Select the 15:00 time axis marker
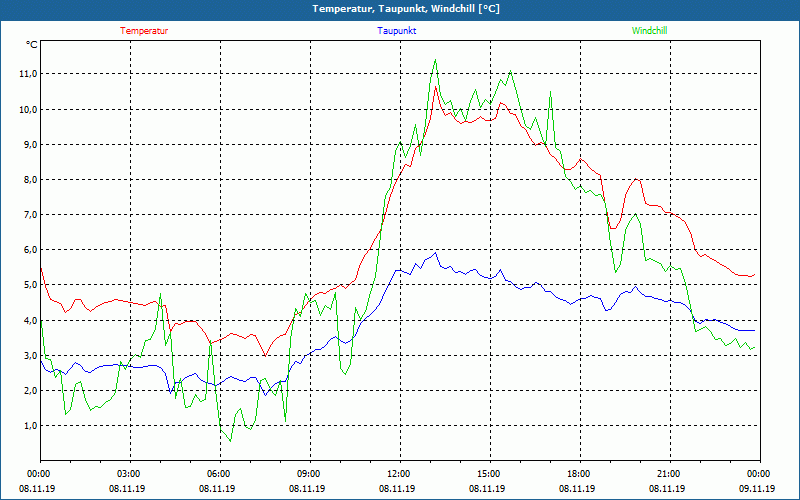Viewport: 800px width, 500px height. click(488, 473)
